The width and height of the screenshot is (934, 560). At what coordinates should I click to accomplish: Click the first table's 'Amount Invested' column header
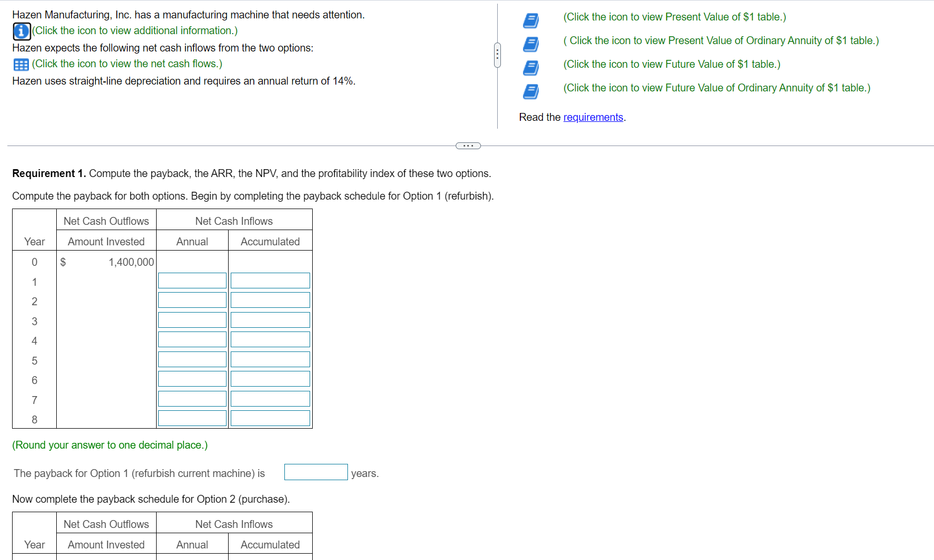[106, 242]
